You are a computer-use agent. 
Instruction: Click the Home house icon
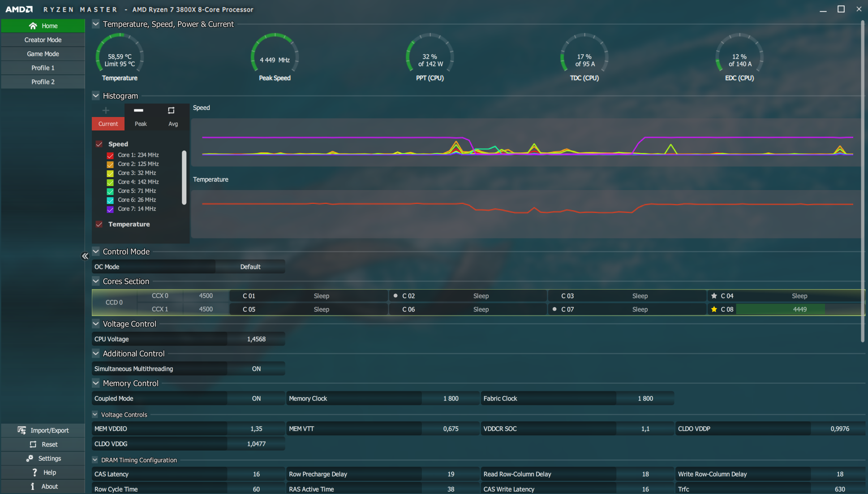[x=33, y=26]
